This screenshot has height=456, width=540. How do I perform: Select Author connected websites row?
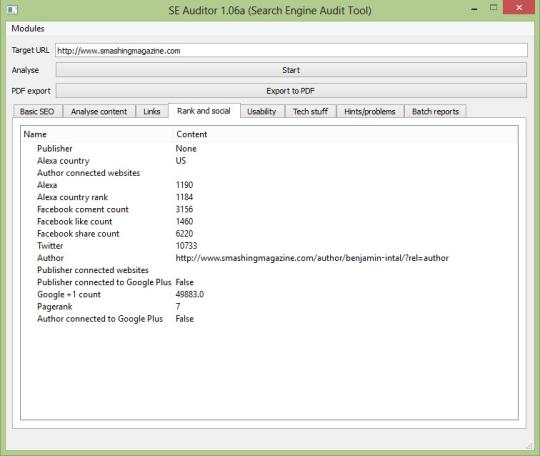pos(269,173)
